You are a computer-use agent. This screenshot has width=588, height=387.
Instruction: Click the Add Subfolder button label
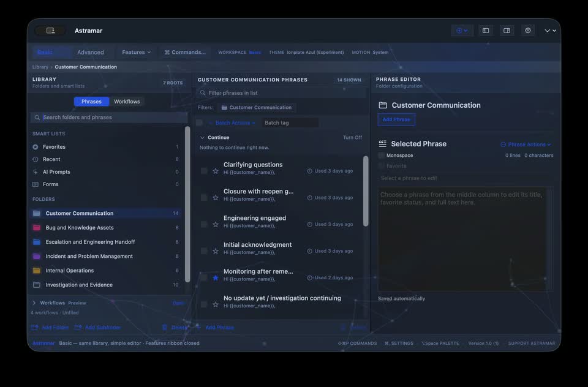pos(103,328)
